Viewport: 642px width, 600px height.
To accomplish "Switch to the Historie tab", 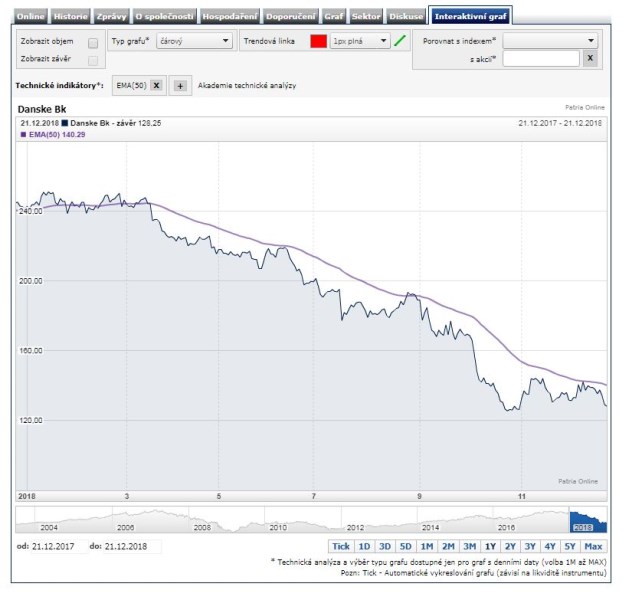I will pos(69,17).
